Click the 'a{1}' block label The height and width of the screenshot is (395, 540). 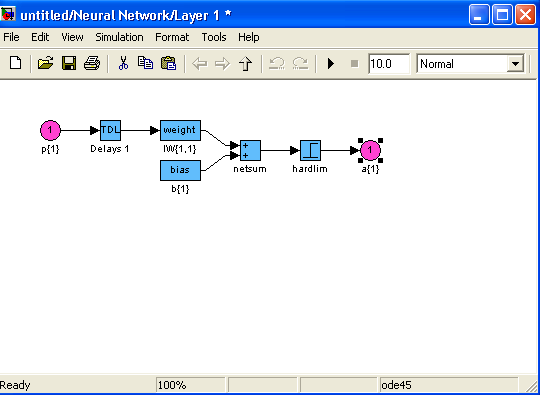point(370,169)
